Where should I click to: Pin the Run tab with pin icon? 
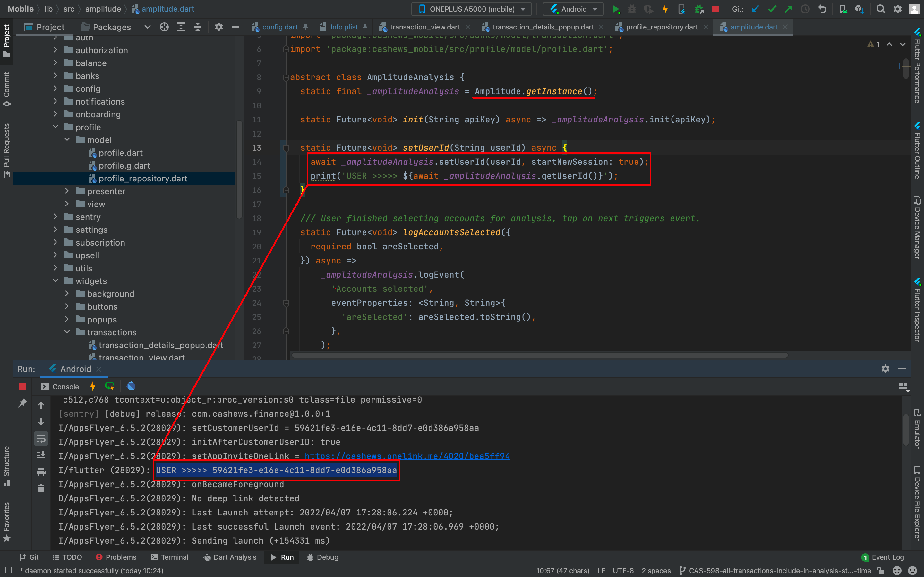(x=22, y=403)
